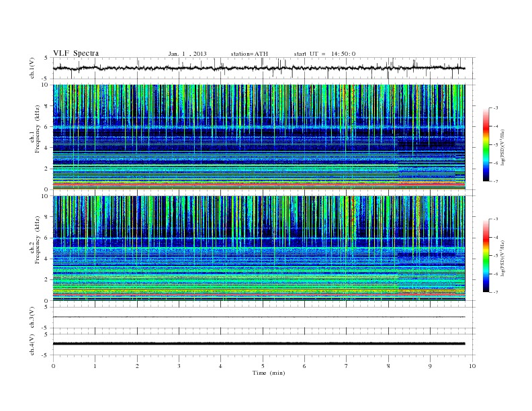Screen dimensions: 532x411
Task: Click the "ch.1(V)" waveform axis label
Action: (32, 68)
